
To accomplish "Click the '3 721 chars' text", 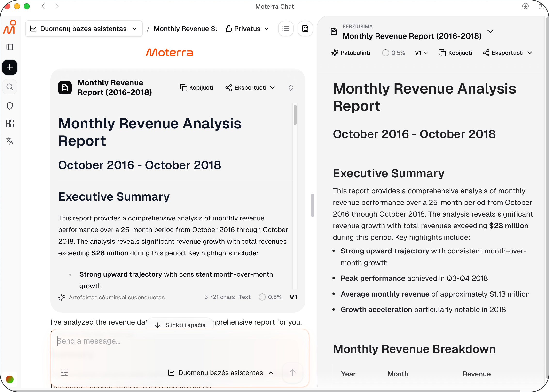I will pos(220,297).
